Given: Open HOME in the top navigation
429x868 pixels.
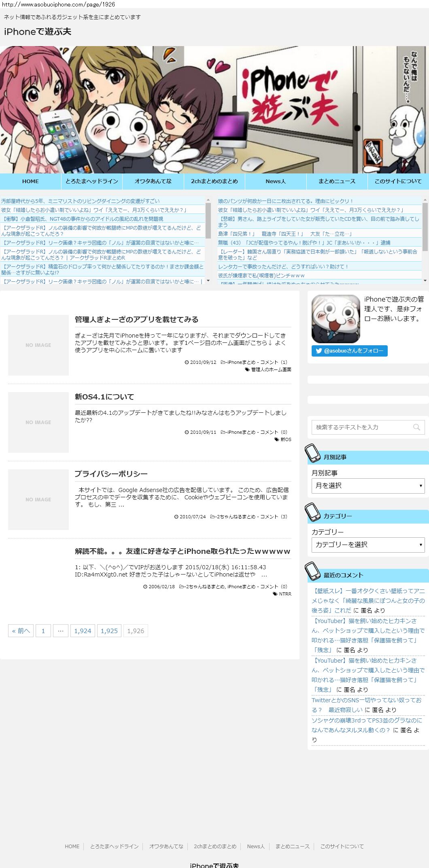Looking at the screenshot, I should click(30, 182).
